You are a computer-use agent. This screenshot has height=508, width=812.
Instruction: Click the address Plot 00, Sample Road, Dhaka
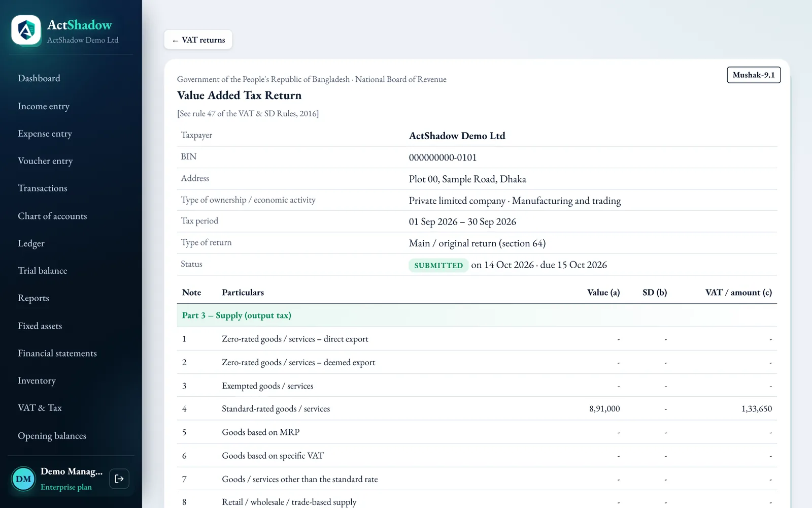[x=467, y=179]
